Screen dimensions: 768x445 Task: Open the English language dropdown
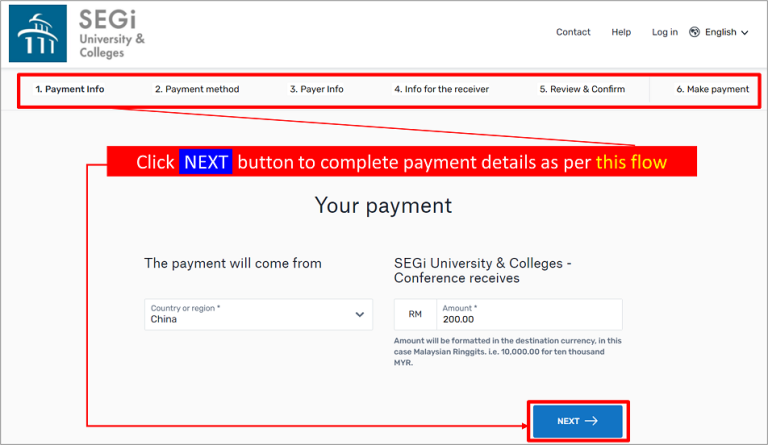726,32
